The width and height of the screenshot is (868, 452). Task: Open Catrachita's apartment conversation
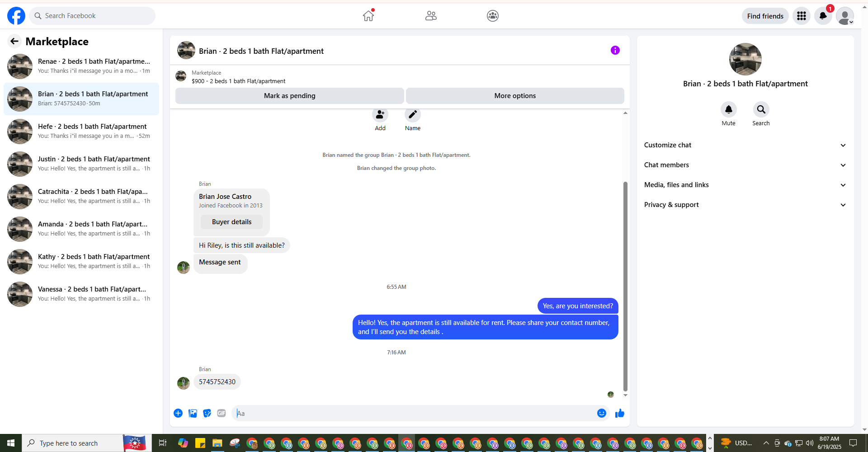click(81, 197)
